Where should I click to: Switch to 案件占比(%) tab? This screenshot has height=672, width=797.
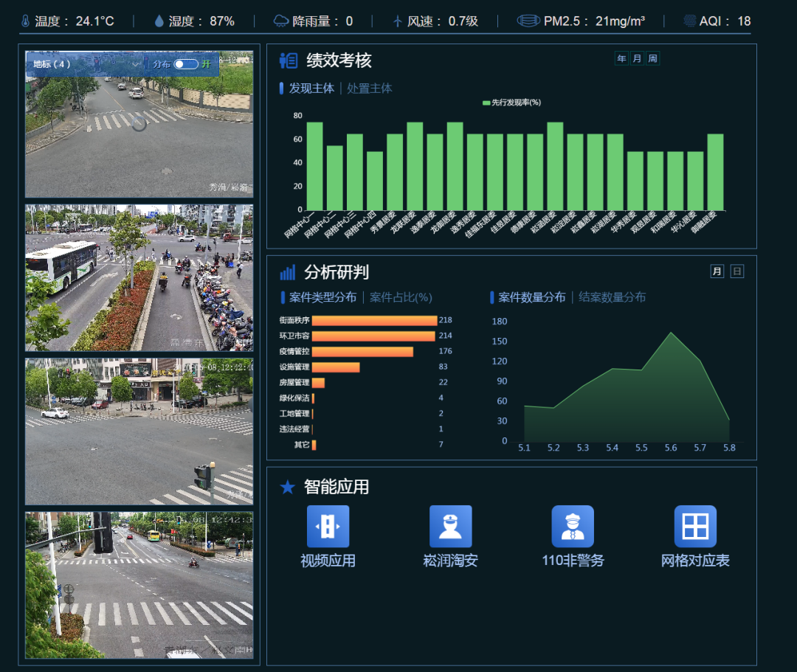tap(401, 298)
